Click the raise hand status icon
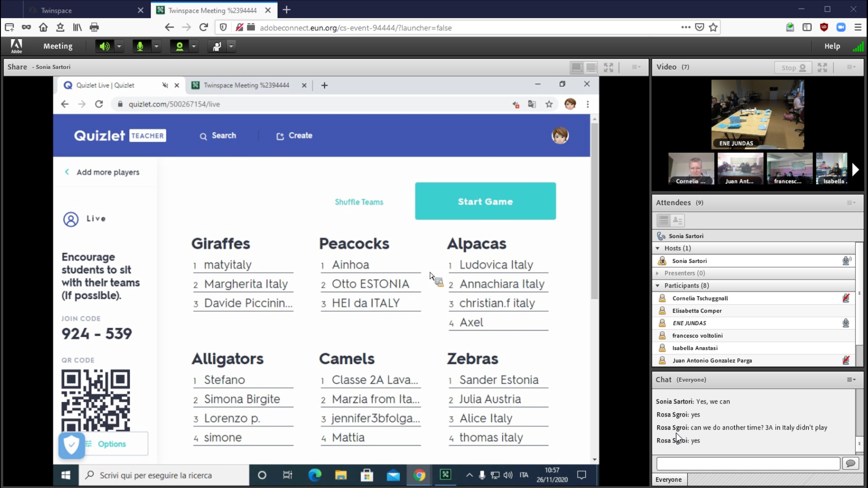This screenshot has height=488, width=868. pos(217,46)
